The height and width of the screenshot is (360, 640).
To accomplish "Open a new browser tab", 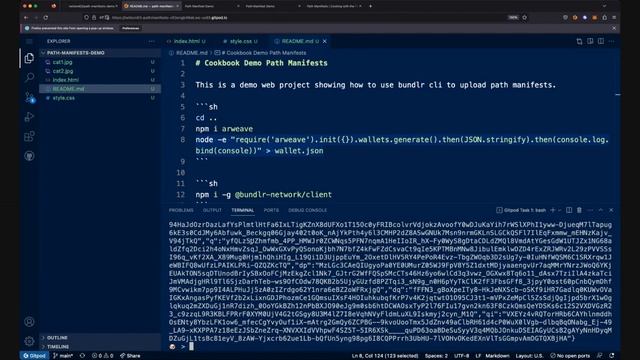I will pyautogui.click(x=371, y=6).
